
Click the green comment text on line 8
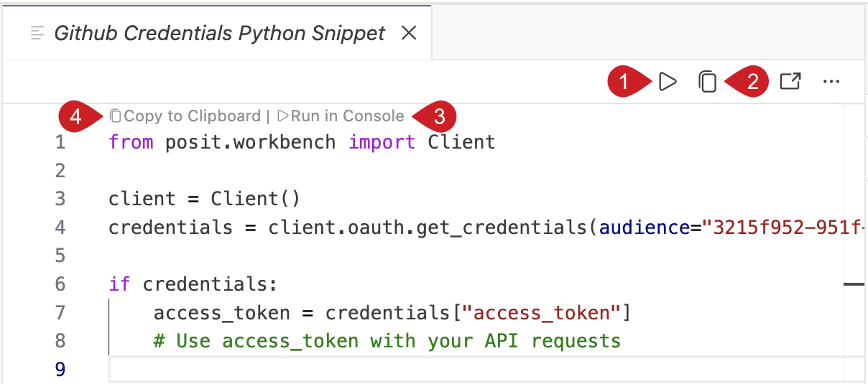click(387, 341)
